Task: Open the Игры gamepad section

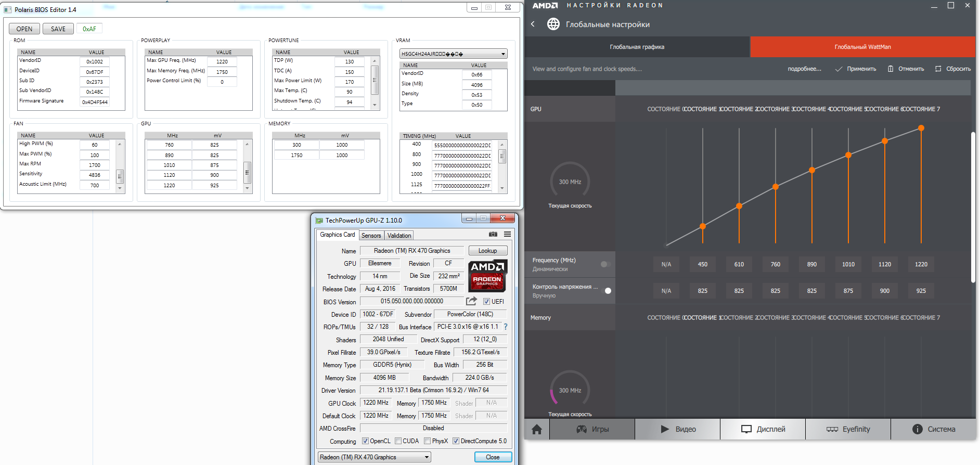Action: pos(592,429)
